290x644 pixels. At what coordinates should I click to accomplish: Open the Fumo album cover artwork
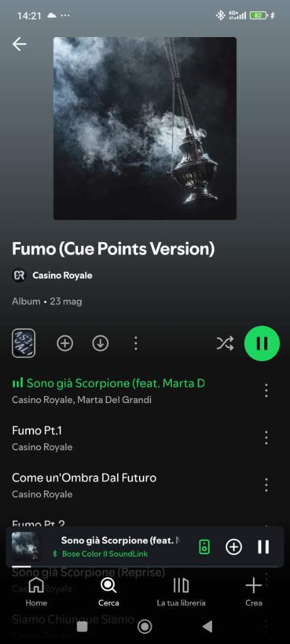(145, 128)
